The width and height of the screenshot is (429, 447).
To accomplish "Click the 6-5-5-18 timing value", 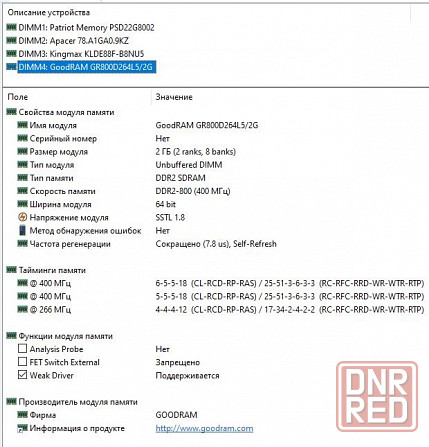I will pyautogui.click(x=290, y=283).
